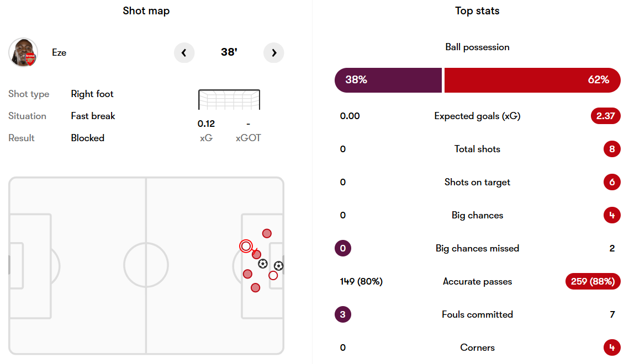Click Eze's player avatar

[23, 52]
